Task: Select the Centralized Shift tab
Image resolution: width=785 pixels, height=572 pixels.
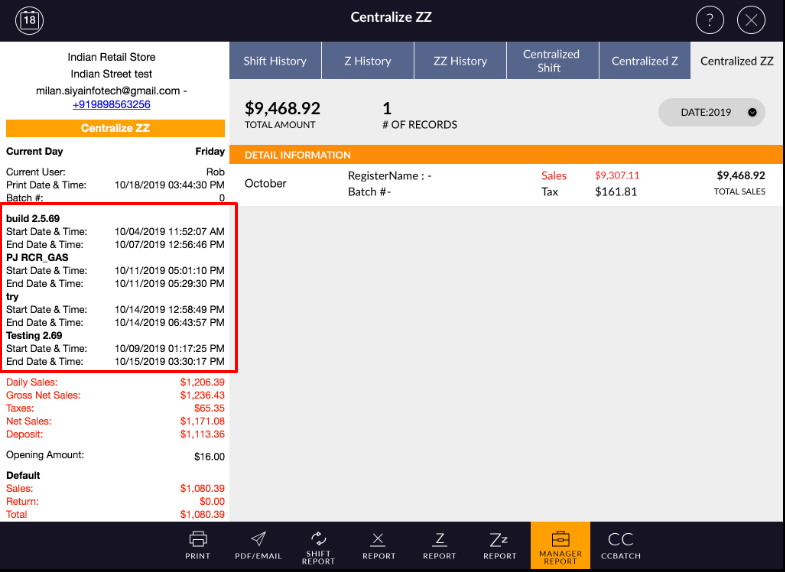Action: click(551, 61)
